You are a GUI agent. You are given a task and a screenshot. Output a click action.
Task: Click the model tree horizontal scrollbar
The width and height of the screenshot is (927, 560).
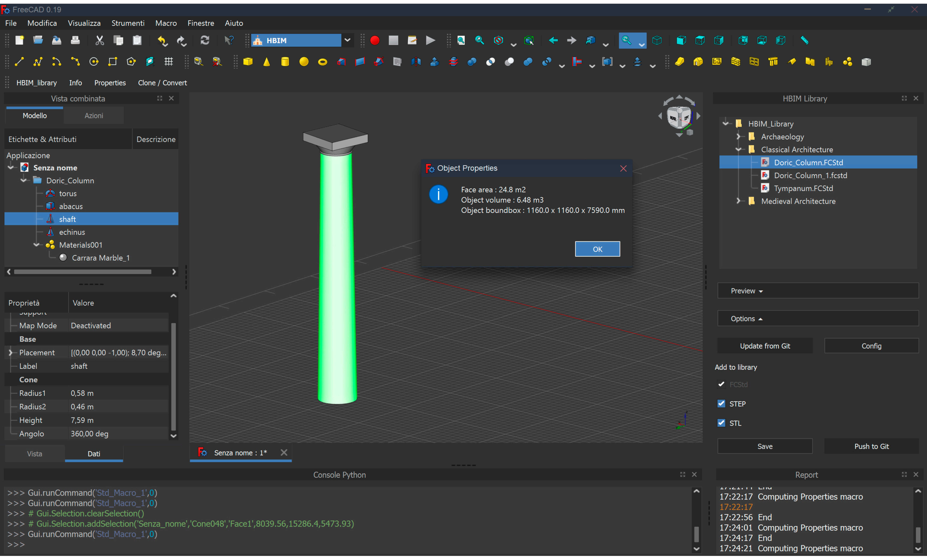pos(83,272)
